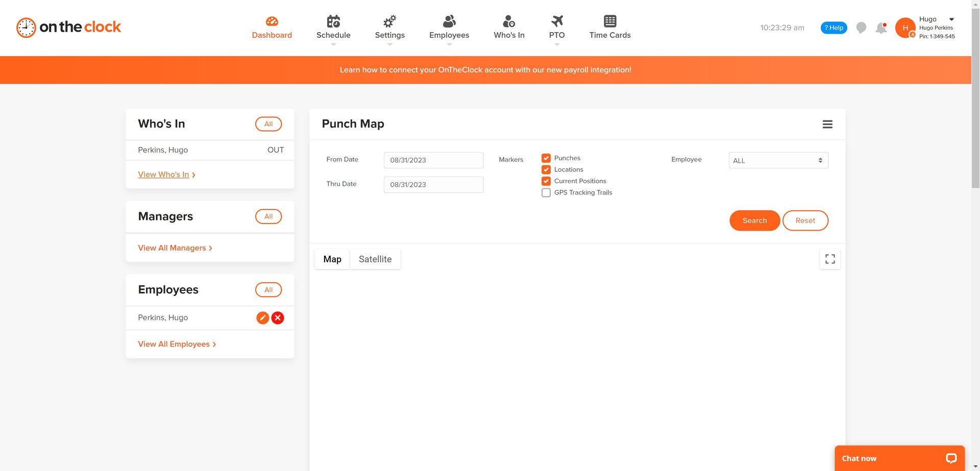Viewport: 980px width, 471px height.
Task: Click the payroll integration banner
Action: 485,70
